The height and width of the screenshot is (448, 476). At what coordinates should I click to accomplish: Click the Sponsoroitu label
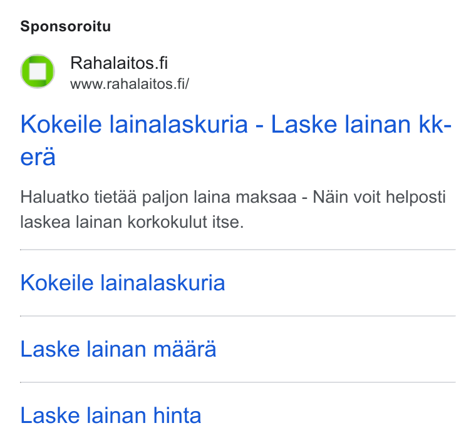[66, 26]
